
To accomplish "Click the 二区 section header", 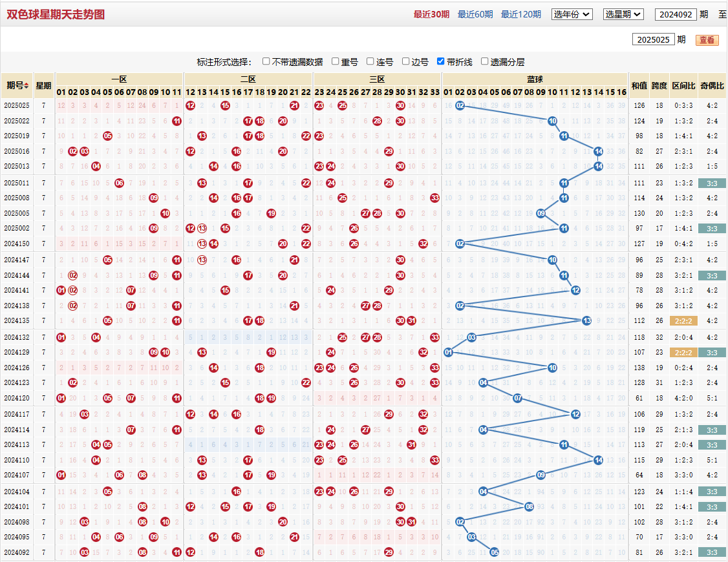I will 248,79.
